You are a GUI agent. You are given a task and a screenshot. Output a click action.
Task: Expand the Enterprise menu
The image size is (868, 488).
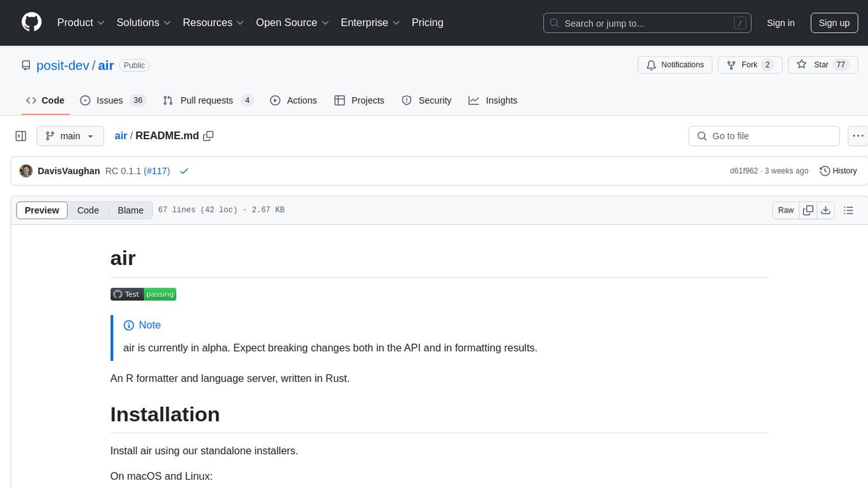tap(370, 22)
